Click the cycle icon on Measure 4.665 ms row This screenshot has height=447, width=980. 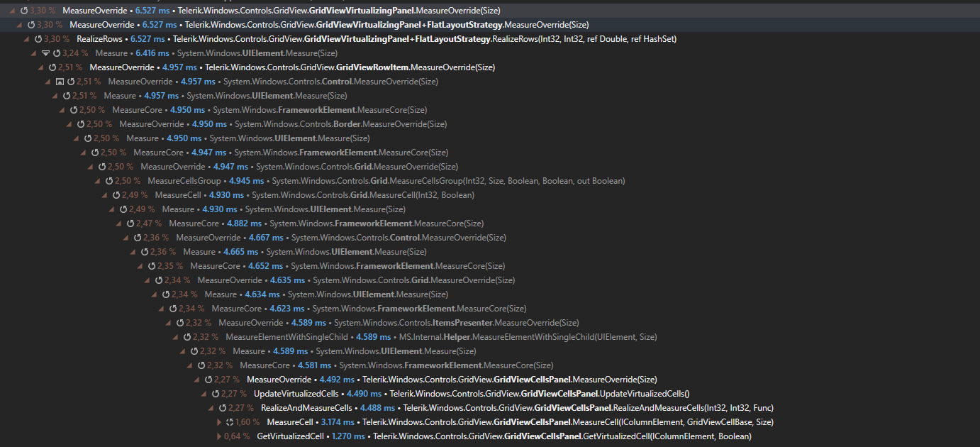145,252
